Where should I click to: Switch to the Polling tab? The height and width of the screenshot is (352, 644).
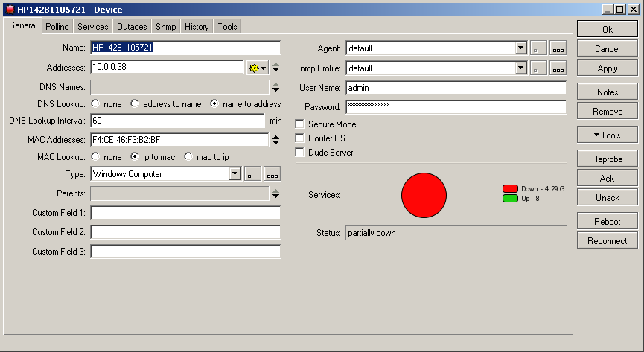[x=57, y=27]
